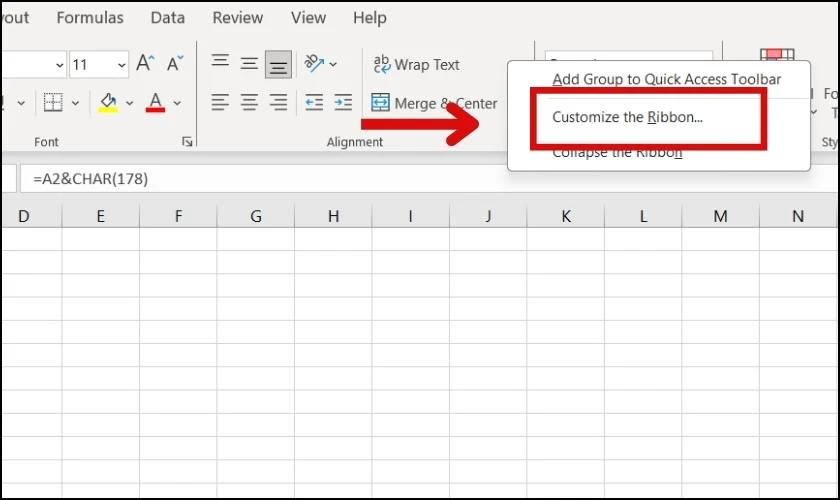Apply the red font color swatch
840x500 pixels.
[155, 102]
